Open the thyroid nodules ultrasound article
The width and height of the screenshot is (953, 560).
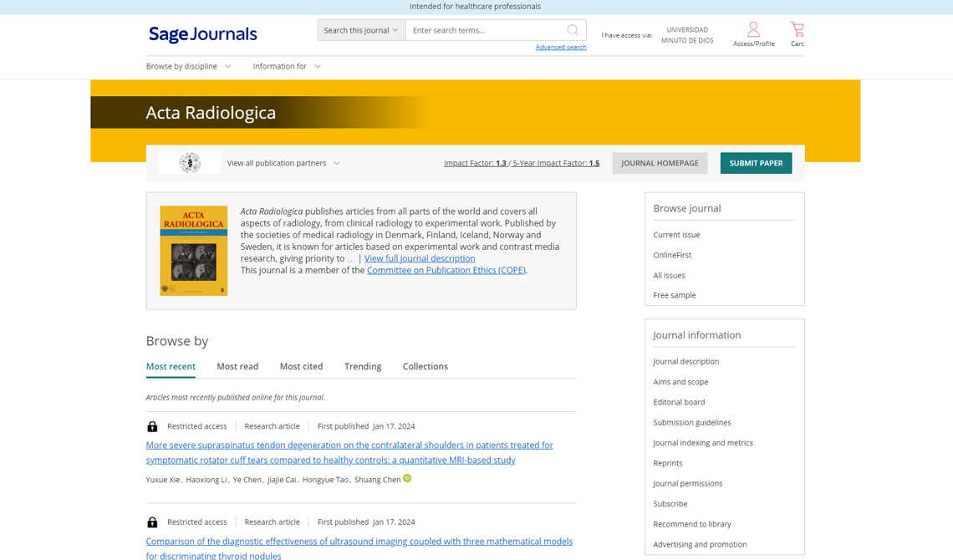[359, 547]
